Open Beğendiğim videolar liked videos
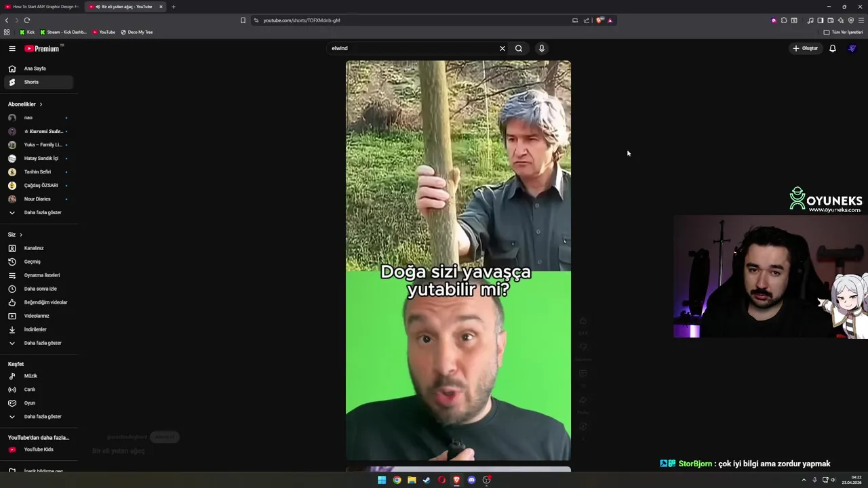The image size is (868, 488). coord(39,302)
